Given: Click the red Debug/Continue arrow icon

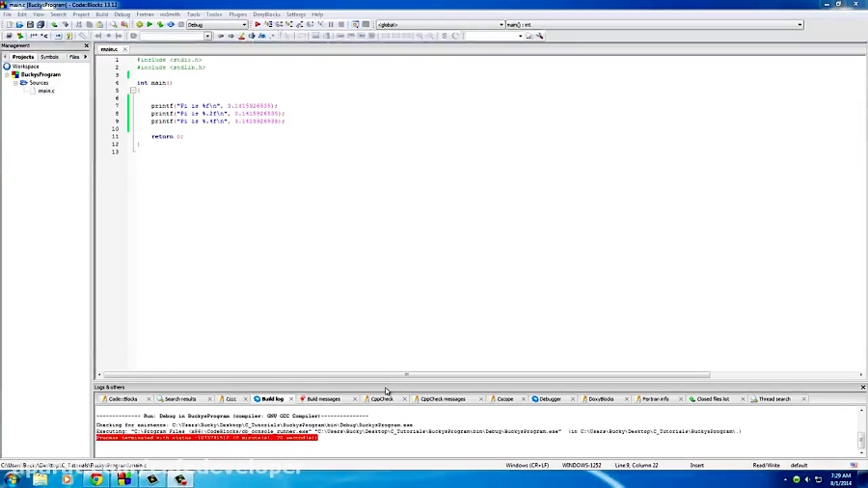Looking at the screenshot, I should [258, 24].
